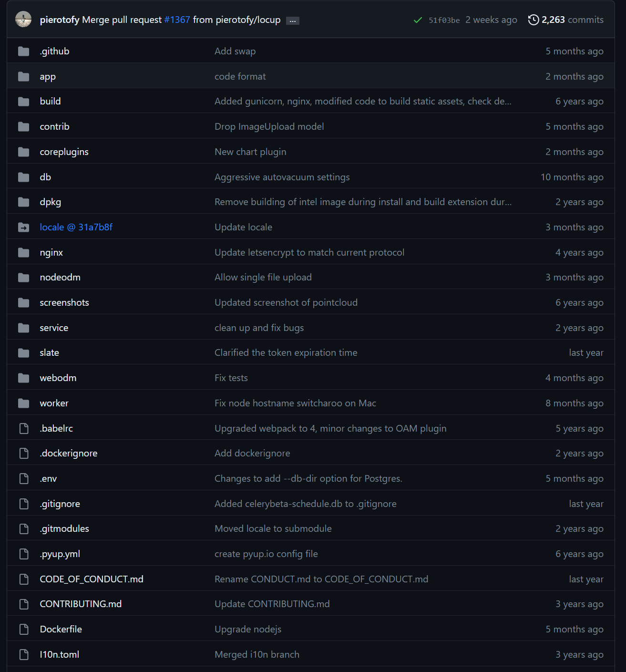Click the worker folder icon
The image size is (626, 672).
tap(23, 403)
